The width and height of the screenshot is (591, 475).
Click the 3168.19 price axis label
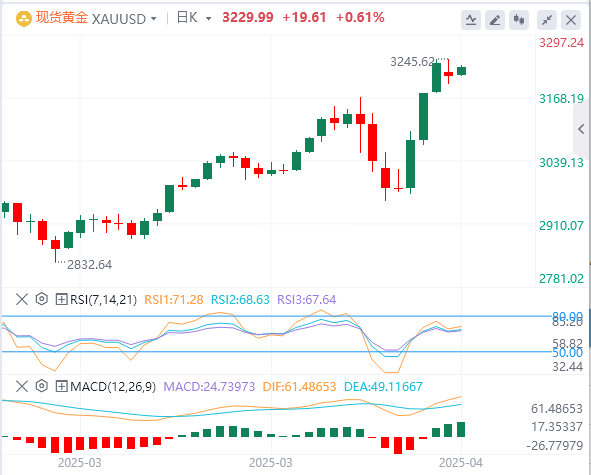tap(561, 99)
